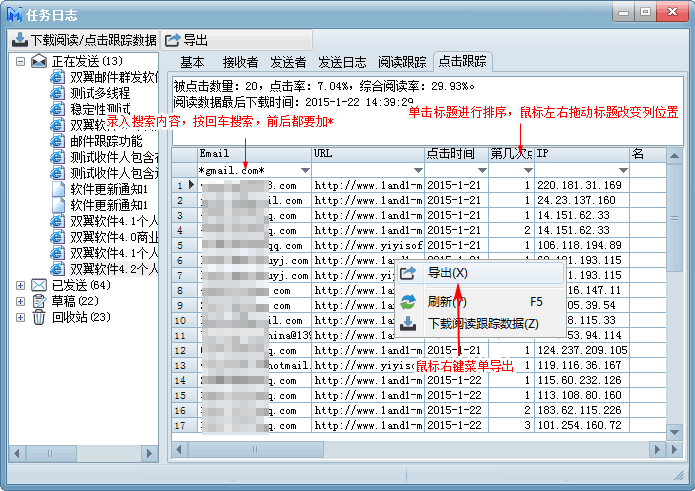Open the URL filter dropdown arrow
Screen dimensions: 695x491
(418, 170)
